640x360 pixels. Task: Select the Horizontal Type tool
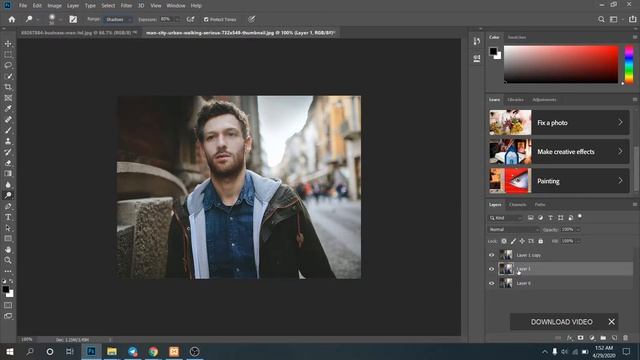(8, 217)
